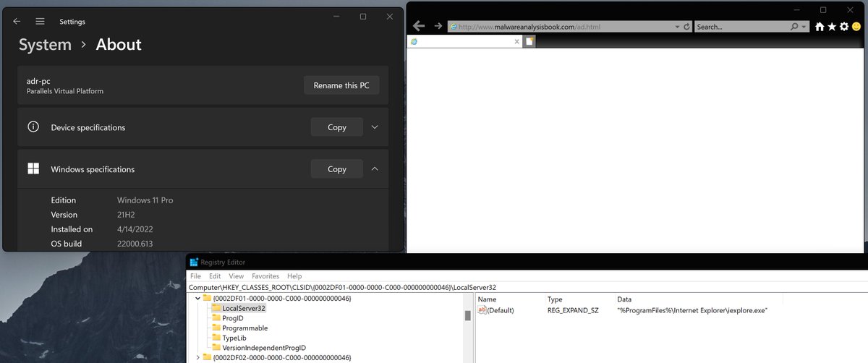Click Registry Editor tree scrollbar thumb
Image resolution: width=868 pixels, height=363 pixels.
tap(468, 315)
